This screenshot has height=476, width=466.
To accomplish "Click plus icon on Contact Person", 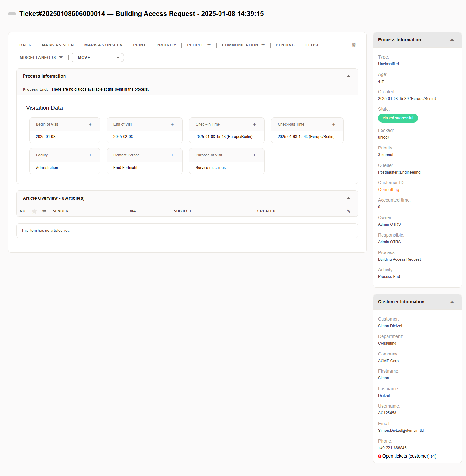I will [172, 155].
